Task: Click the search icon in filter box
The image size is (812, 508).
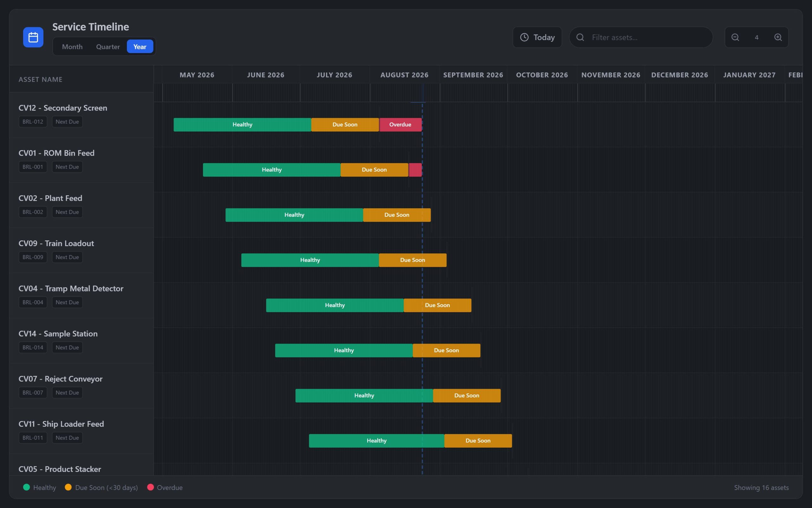Action: point(580,37)
